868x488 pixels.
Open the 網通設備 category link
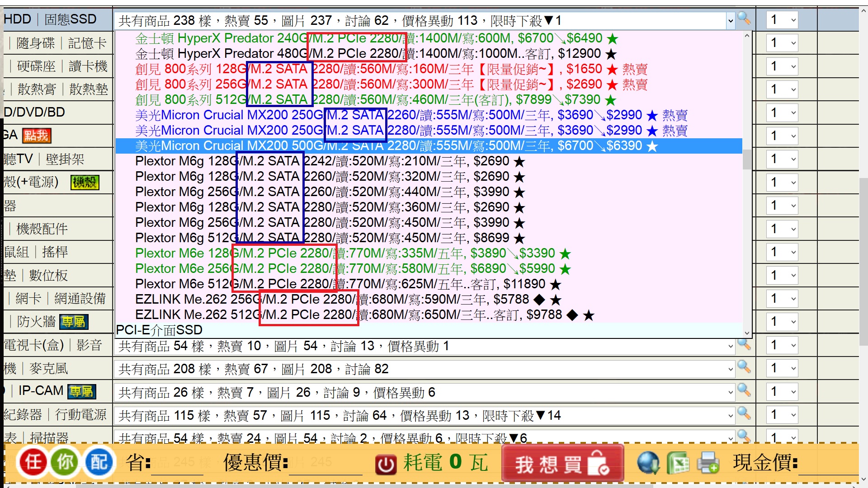tap(80, 299)
